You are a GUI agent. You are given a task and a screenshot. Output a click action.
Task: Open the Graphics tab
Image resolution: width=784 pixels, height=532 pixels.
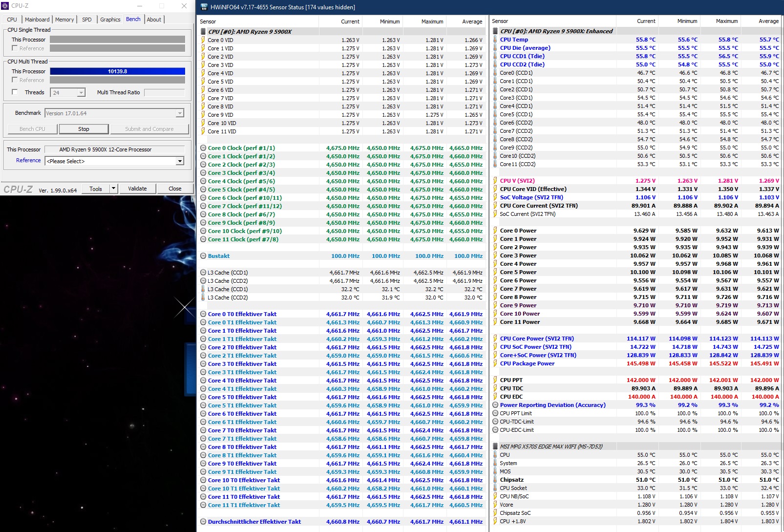tap(110, 20)
